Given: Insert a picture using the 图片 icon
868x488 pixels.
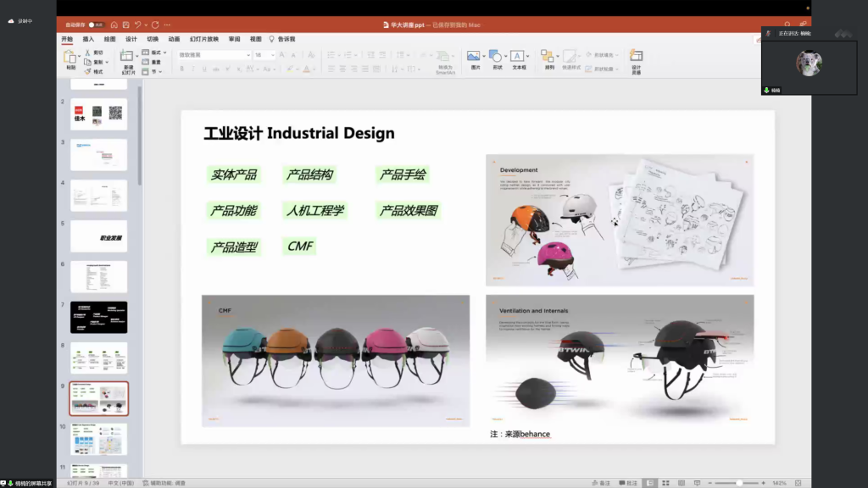Looking at the screenshot, I should [475, 58].
